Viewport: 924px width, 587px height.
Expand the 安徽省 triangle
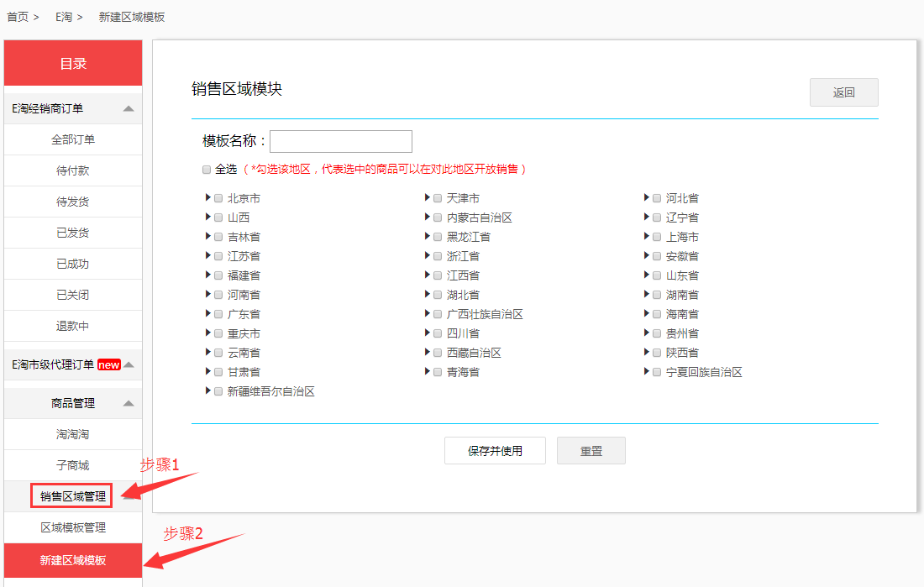point(647,256)
